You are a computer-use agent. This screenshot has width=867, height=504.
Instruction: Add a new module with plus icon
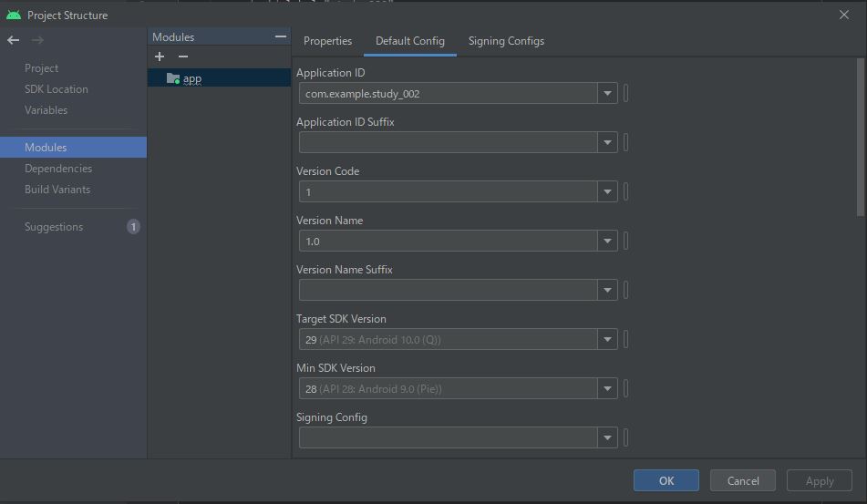click(x=160, y=57)
